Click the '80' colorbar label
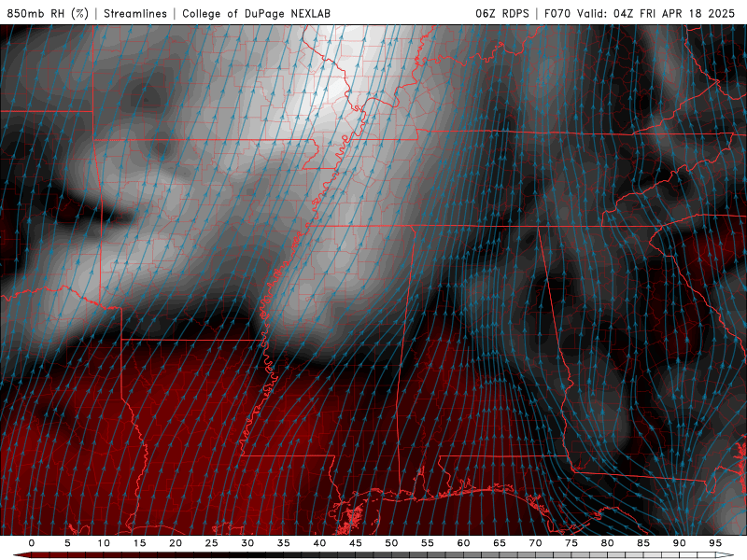 click(x=608, y=543)
